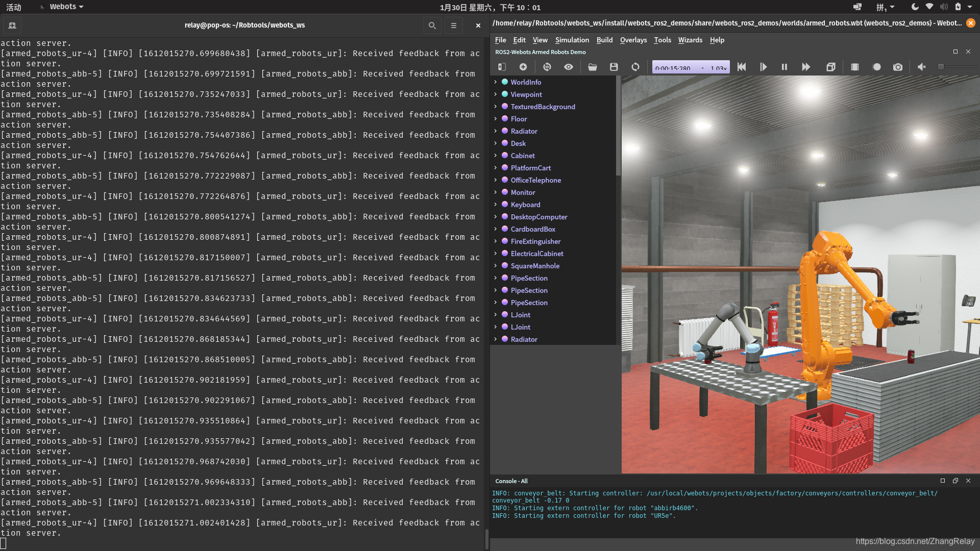
Task: Expand the FireExtinguisher node
Action: [x=495, y=241]
